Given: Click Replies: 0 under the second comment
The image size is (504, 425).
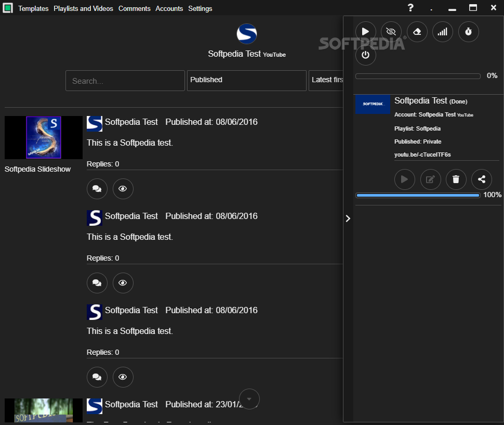Looking at the screenshot, I should (x=103, y=259).
